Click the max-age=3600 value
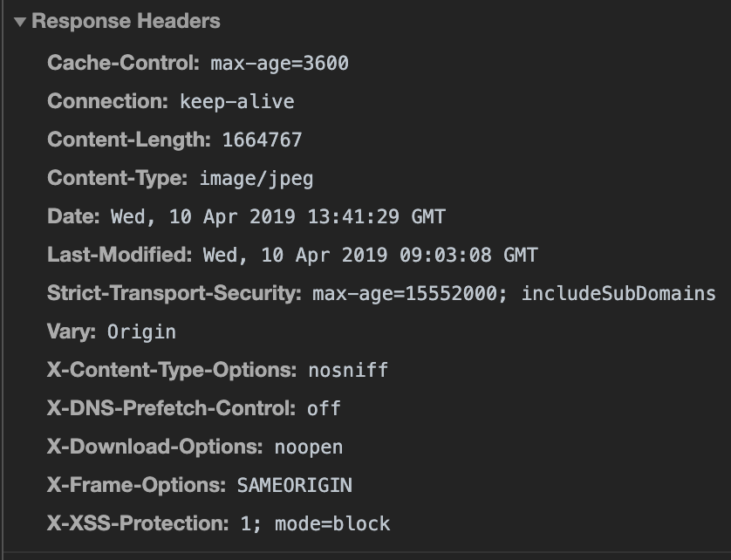Screen dimensions: 731x560 tap(280, 64)
